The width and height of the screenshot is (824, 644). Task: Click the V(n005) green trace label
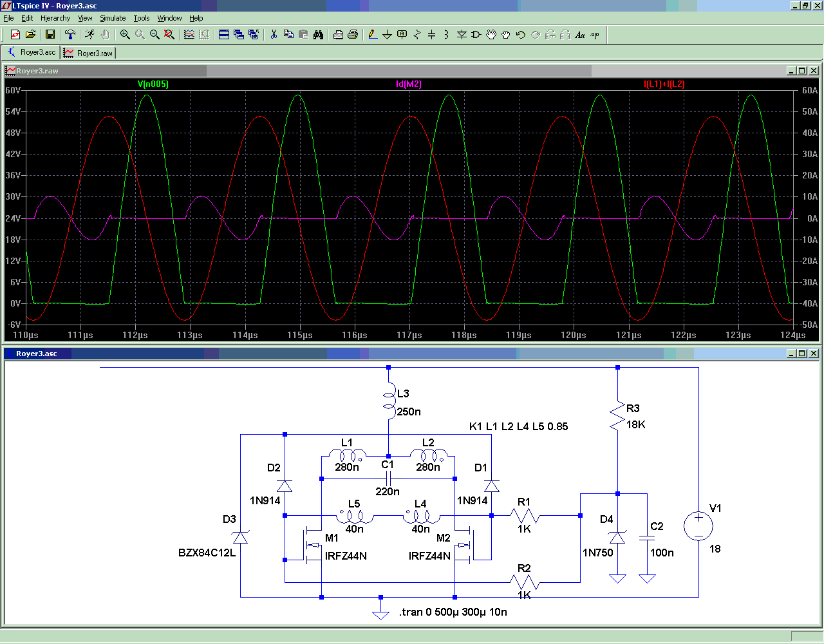pyautogui.click(x=153, y=84)
